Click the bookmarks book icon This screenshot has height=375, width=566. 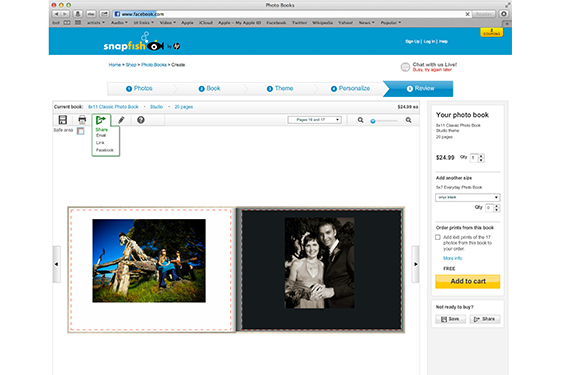[x=67, y=23]
